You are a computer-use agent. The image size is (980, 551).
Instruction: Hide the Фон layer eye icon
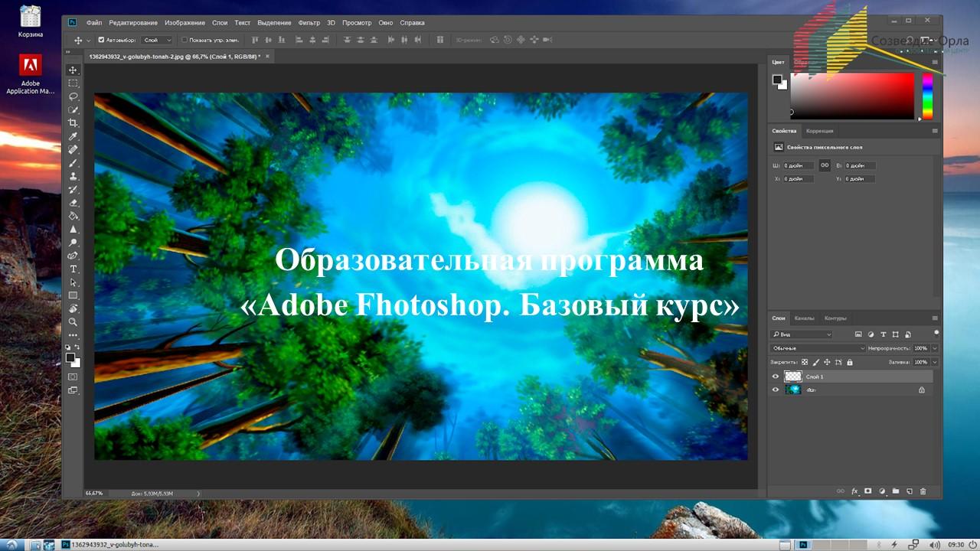(x=775, y=390)
